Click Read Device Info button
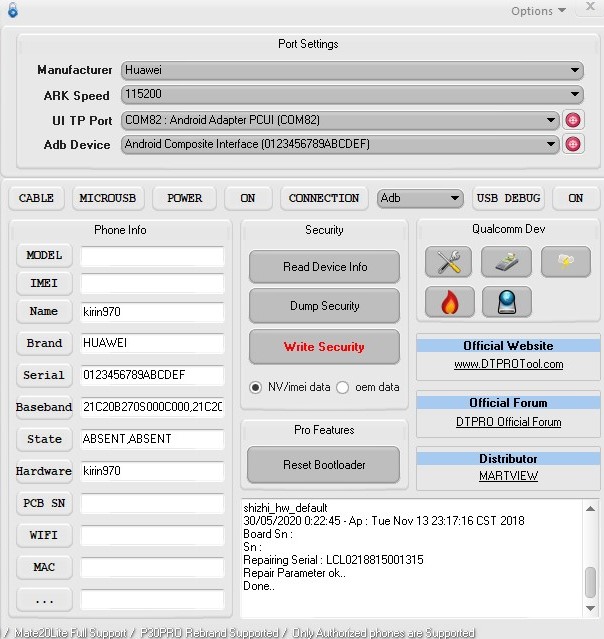604x639 pixels. point(324,267)
